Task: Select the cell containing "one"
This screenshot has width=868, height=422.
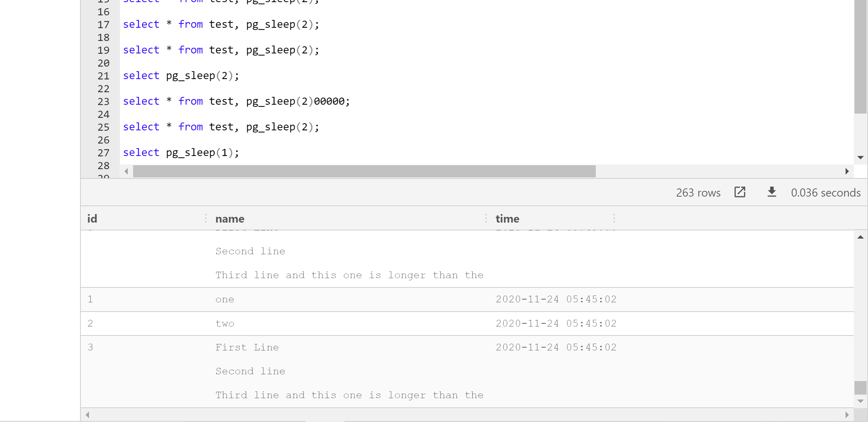Action: click(x=225, y=299)
